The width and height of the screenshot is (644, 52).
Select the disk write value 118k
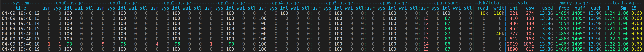499,13
